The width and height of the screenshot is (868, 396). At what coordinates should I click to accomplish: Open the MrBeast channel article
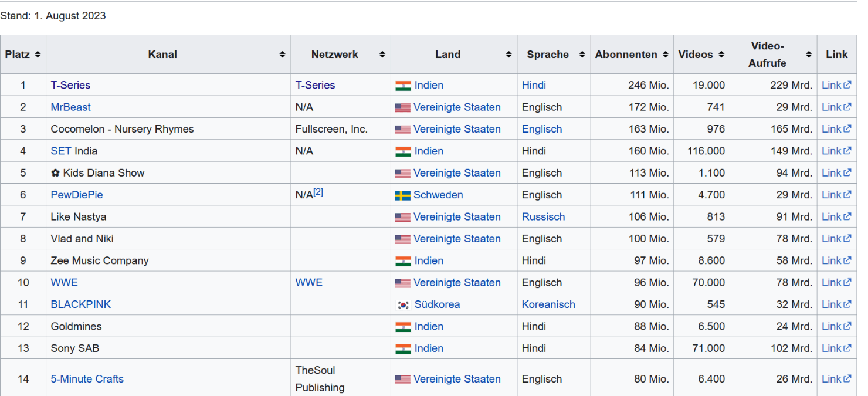[x=70, y=107]
